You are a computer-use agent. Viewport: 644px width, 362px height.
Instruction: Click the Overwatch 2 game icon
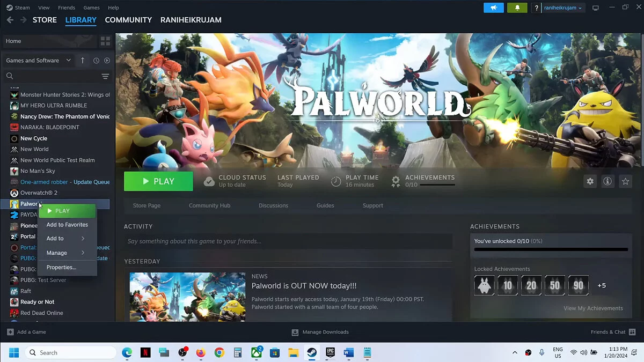[x=14, y=193]
